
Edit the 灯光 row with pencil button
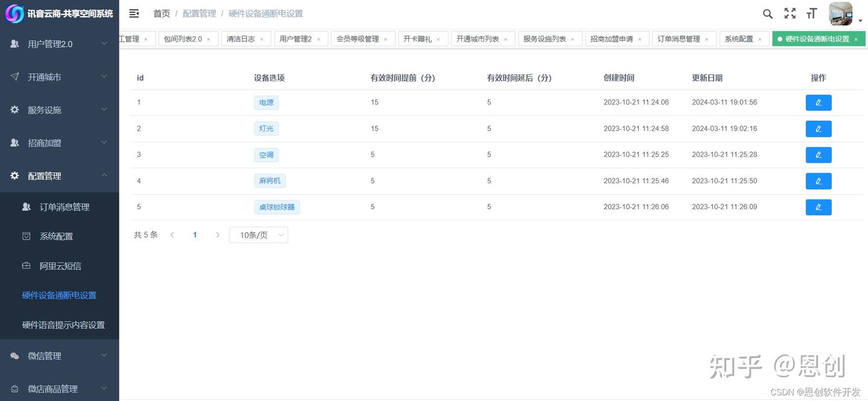click(x=819, y=128)
